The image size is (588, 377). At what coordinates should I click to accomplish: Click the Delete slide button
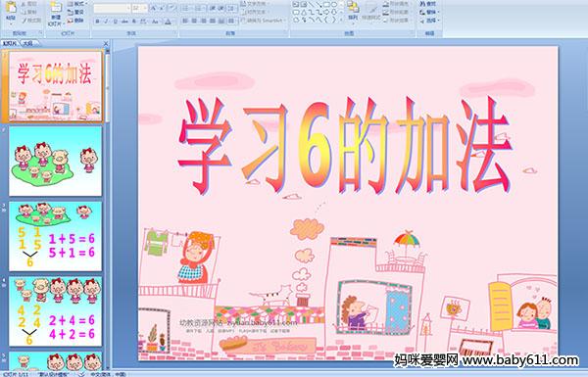[x=75, y=21]
